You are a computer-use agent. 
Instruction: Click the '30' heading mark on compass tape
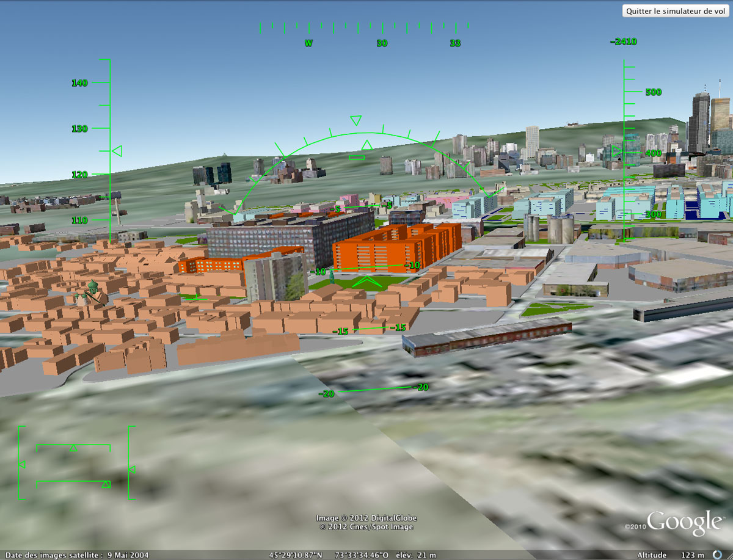pyautogui.click(x=382, y=43)
